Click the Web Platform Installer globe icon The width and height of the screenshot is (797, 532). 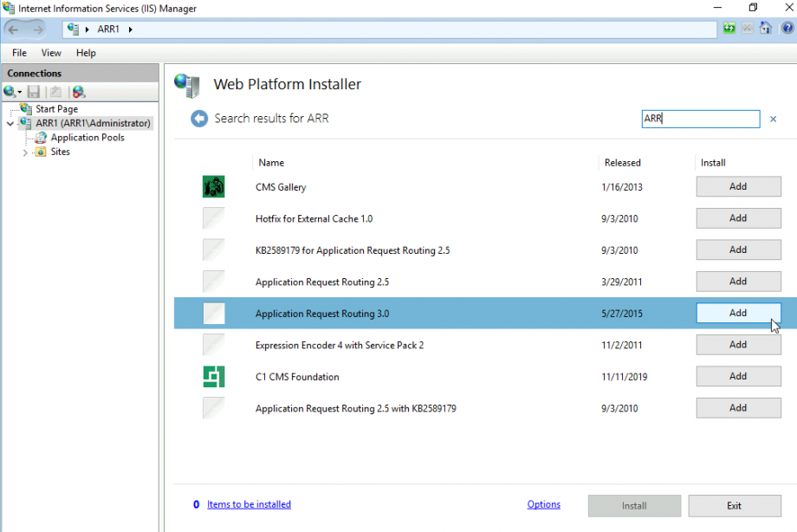(185, 85)
